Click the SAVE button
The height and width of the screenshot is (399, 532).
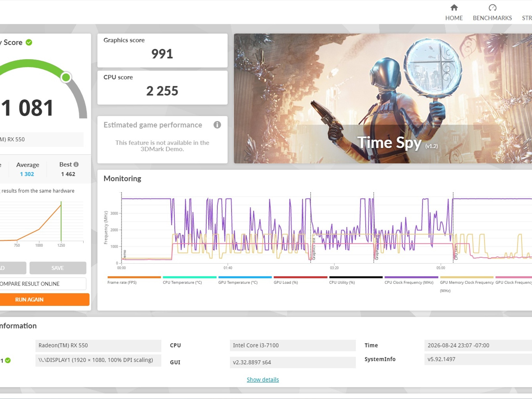tap(58, 268)
